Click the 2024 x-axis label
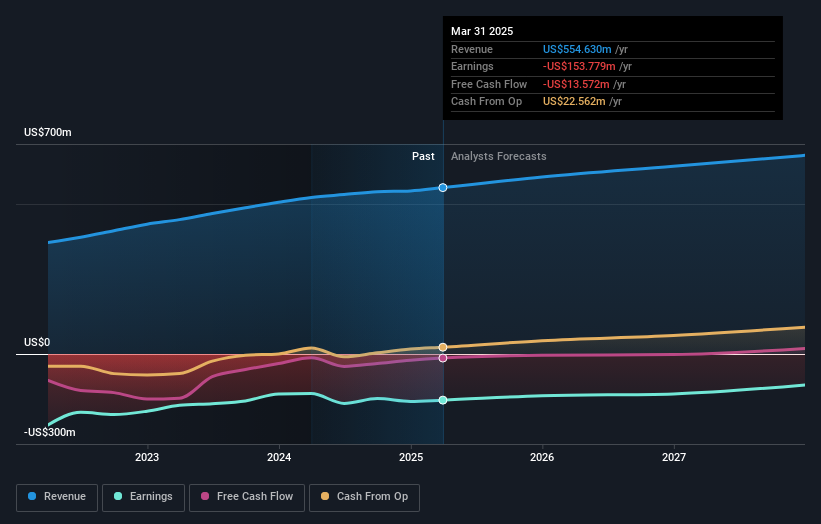The height and width of the screenshot is (524, 821). [279, 457]
